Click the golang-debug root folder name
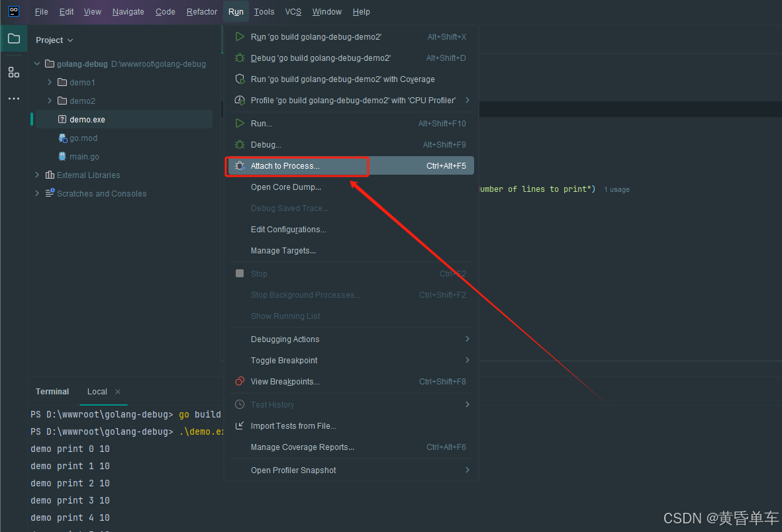Viewport: 782px width, 532px height. [82, 64]
